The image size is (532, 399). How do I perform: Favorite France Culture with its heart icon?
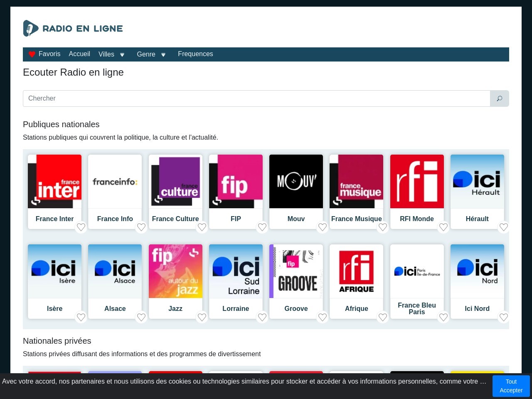tap(202, 227)
